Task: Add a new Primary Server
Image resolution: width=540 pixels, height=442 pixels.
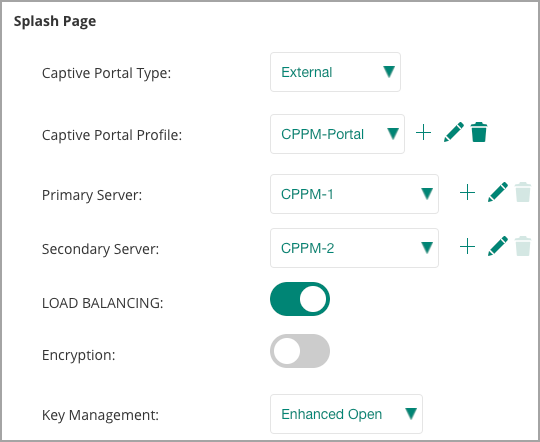Action: 467,192
